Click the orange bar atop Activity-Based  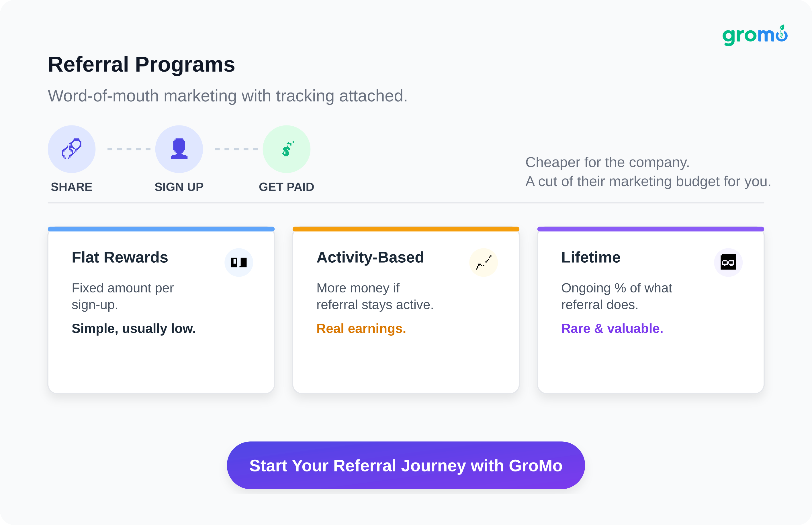[406, 229]
